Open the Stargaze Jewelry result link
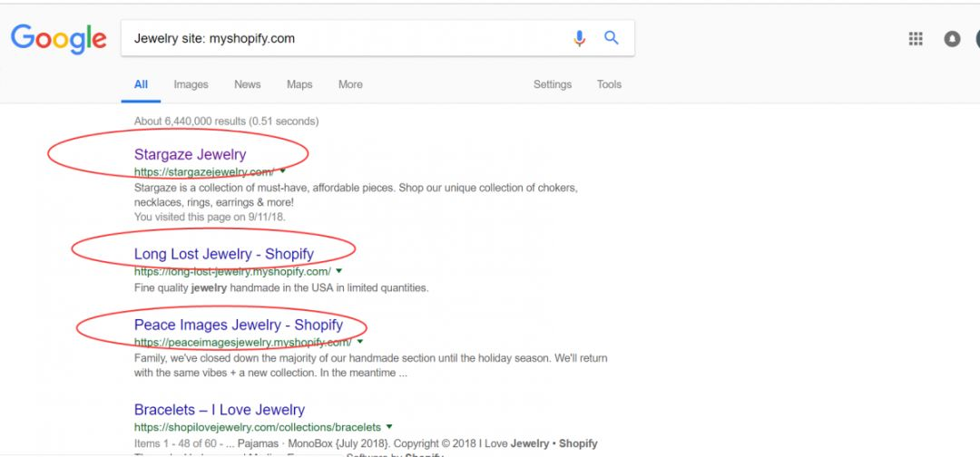 [190, 154]
